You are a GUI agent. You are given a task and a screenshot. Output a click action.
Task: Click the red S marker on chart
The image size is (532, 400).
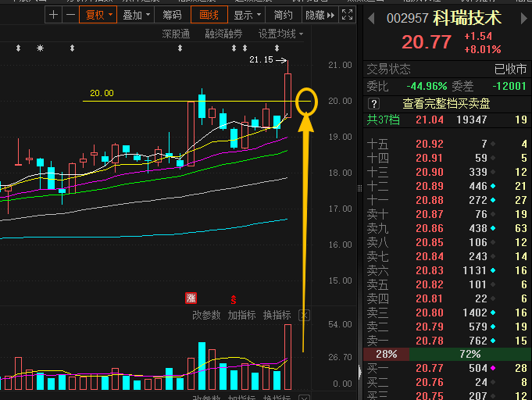234,299
